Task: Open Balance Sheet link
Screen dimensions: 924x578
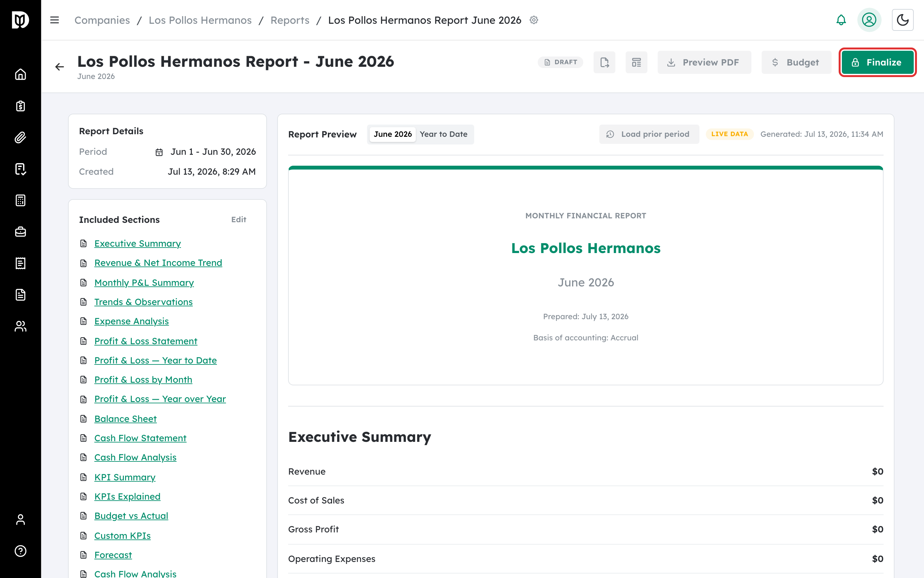Action: tap(125, 419)
